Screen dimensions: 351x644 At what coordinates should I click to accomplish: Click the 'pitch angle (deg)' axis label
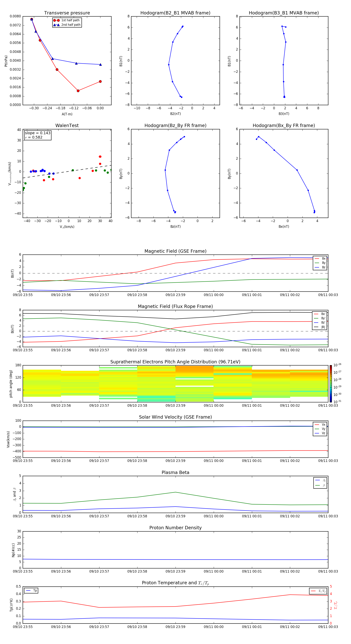point(11,384)
